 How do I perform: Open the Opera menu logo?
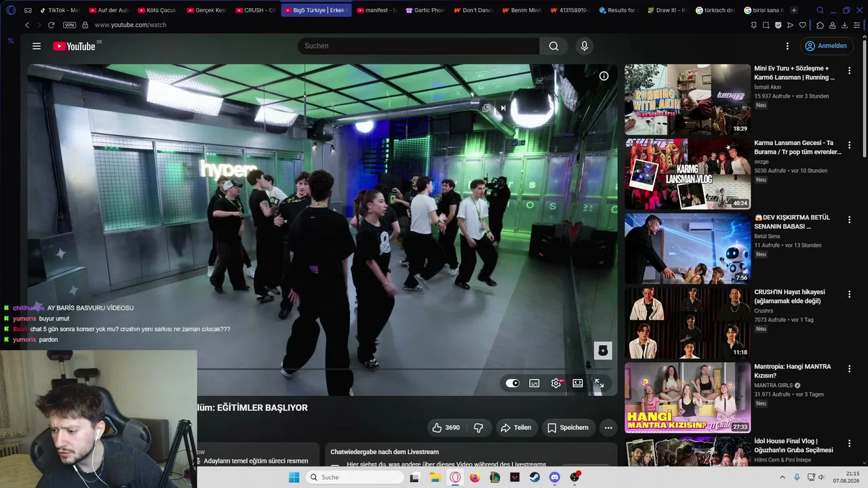coord(11,10)
